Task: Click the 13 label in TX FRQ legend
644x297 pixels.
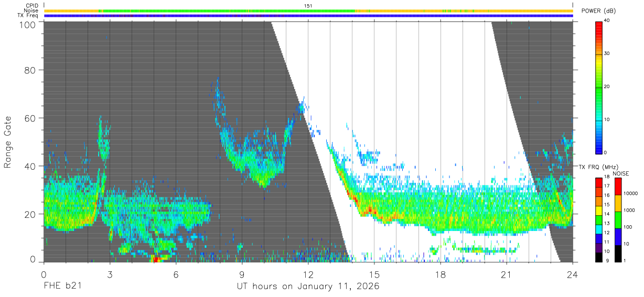Action: click(x=607, y=223)
